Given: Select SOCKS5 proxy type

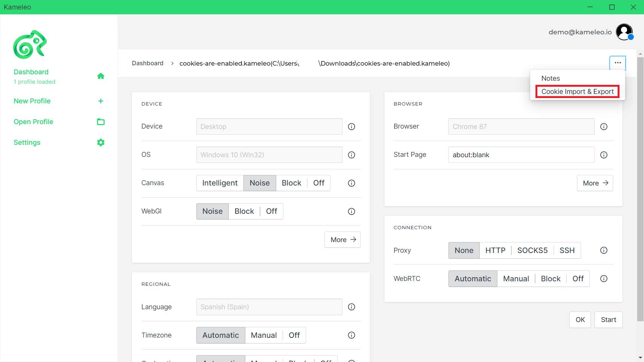Looking at the screenshot, I should click(532, 250).
